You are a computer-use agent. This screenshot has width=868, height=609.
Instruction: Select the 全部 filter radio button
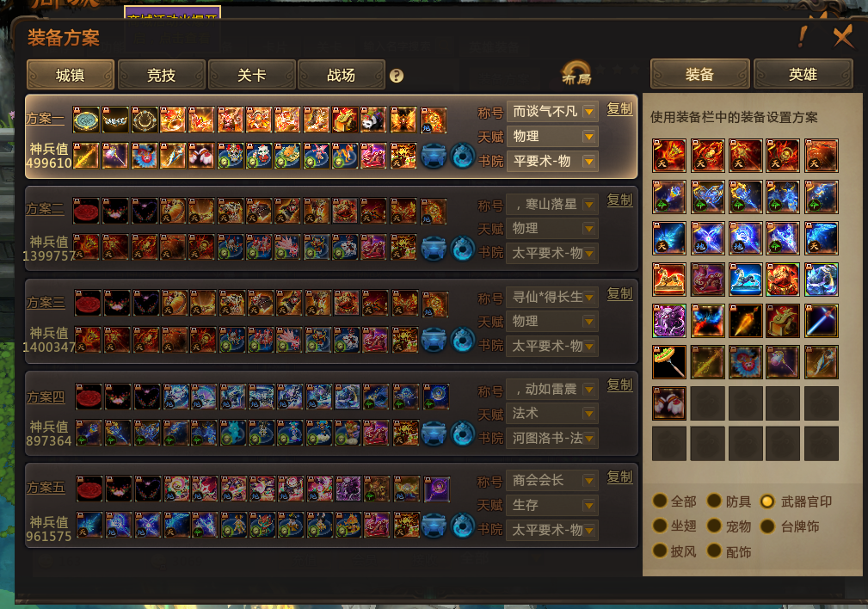[660, 501]
